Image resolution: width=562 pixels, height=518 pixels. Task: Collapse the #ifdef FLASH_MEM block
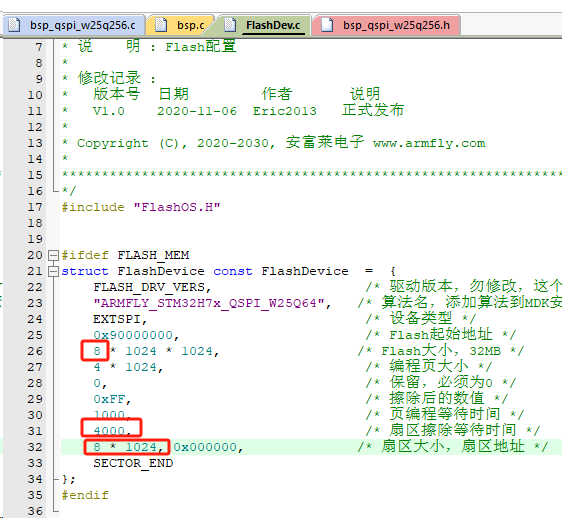(x=53, y=256)
